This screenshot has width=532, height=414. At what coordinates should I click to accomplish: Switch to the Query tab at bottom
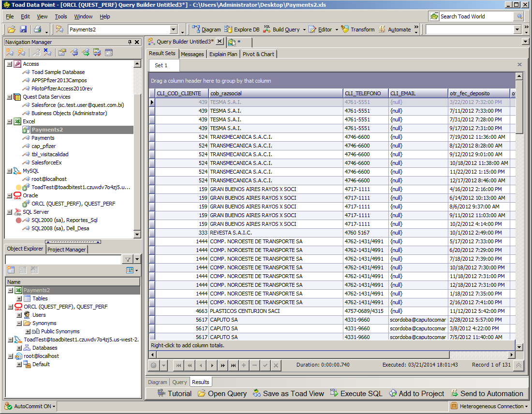(179, 382)
